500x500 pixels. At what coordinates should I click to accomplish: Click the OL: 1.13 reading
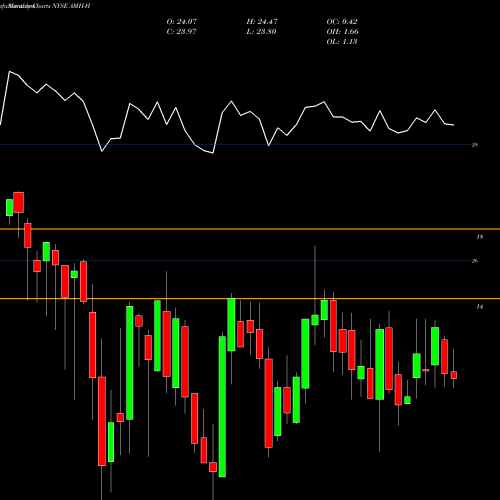coord(342,42)
